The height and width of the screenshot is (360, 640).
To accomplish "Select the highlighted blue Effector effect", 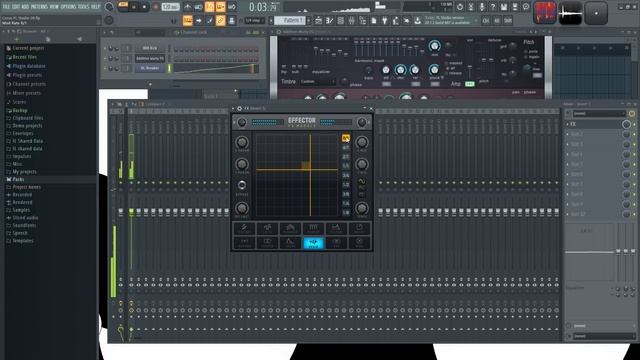I will 313,243.
